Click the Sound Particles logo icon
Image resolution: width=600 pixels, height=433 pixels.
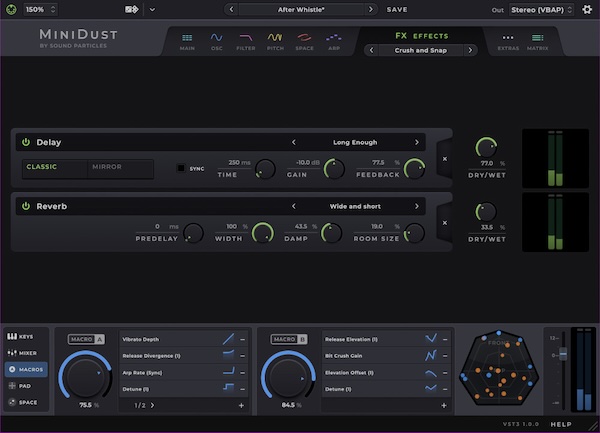(x=11, y=10)
